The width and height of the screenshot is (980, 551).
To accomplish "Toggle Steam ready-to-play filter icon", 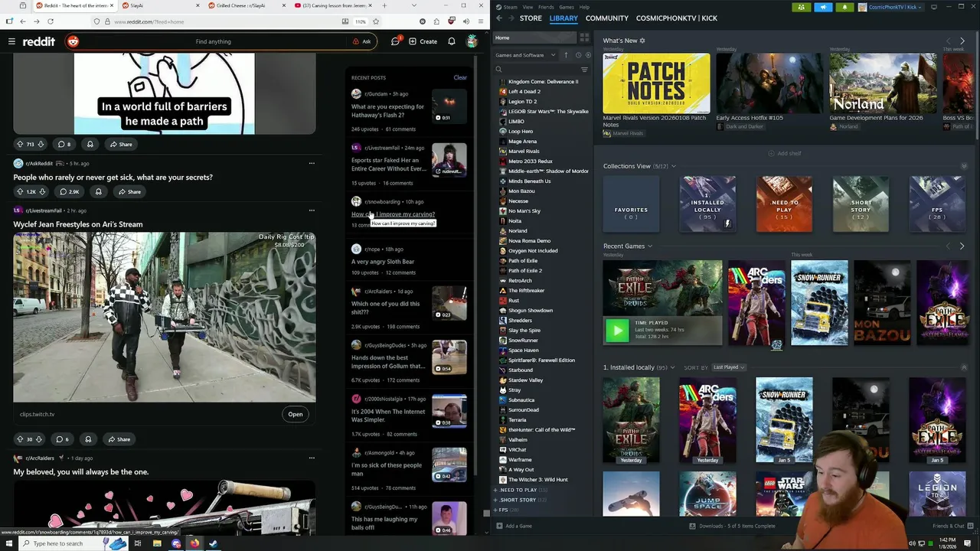I will tap(588, 55).
